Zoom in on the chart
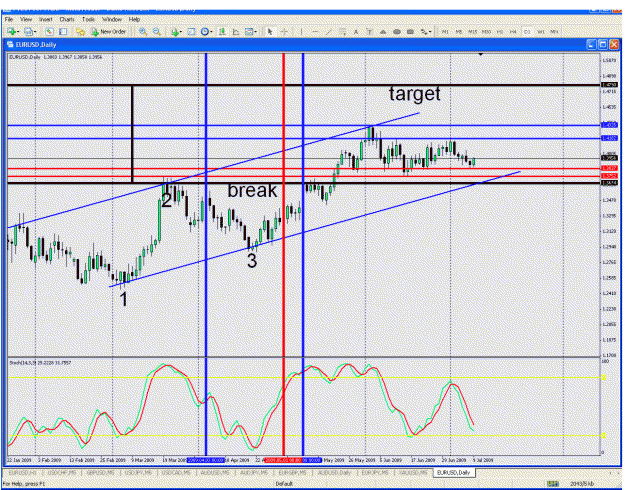This screenshot has height=490, width=625. pyautogui.click(x=143, y=31)
